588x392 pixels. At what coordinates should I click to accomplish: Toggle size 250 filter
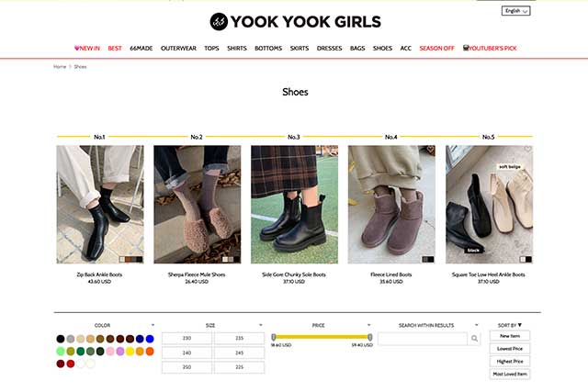click(187, 367)
